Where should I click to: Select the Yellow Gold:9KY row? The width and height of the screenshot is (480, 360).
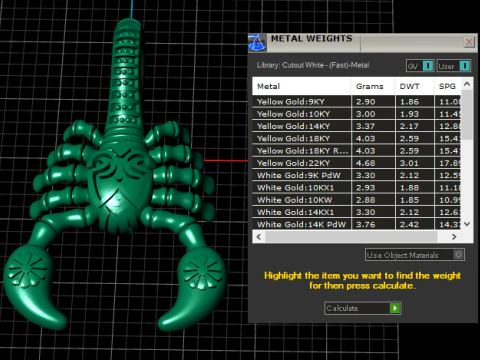tap(357, 102)
